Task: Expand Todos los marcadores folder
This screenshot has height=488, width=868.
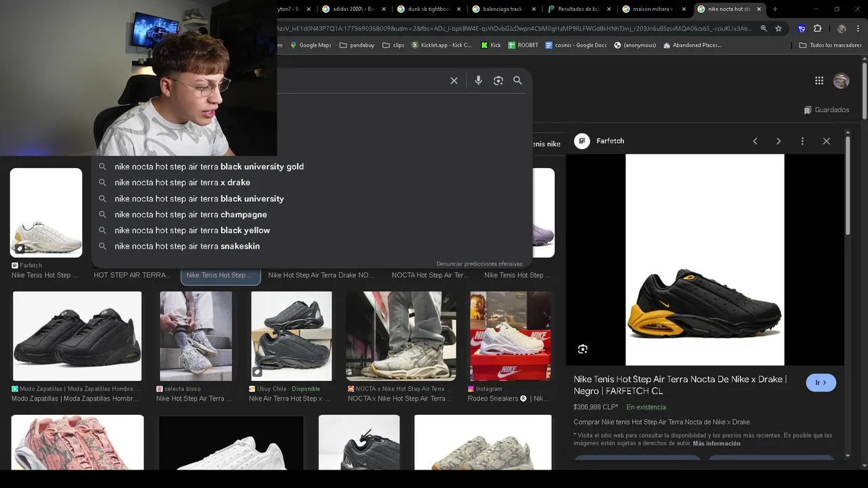Action: click(830, 45)
